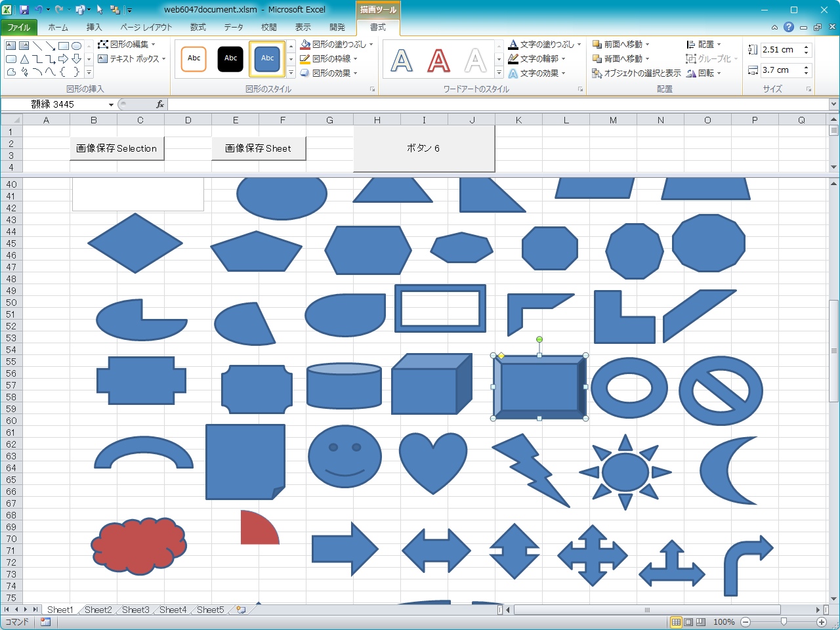Click the insert function fx icon
Viewport: 840px width, 630px height.
tap(160, 104)
